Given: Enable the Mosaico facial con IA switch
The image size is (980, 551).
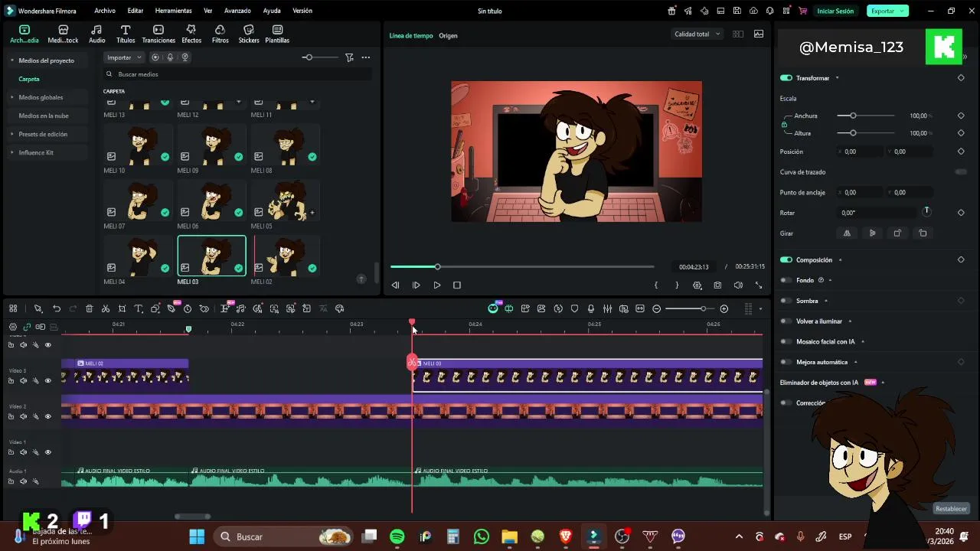Looking at the screenshot, I should click(786, 341).
